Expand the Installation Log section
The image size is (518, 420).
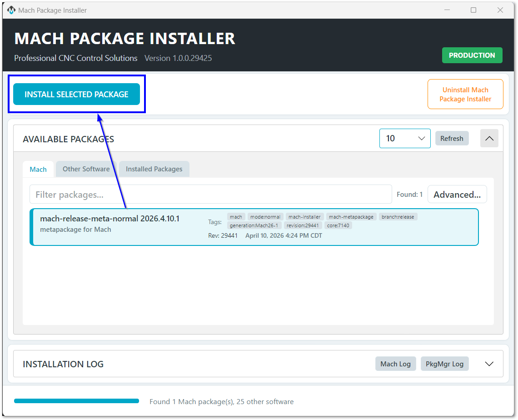click(x=489, y=364)
